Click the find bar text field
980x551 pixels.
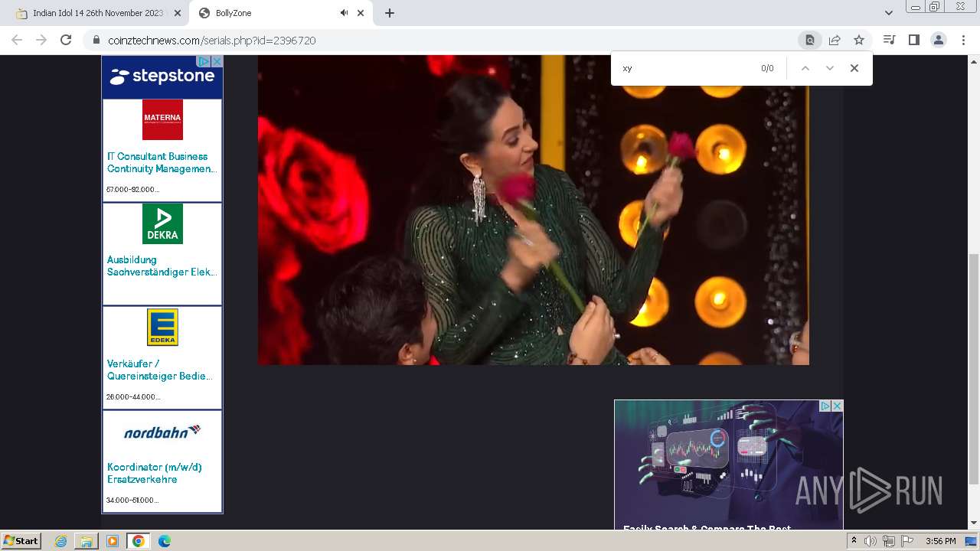coord(685,68)
